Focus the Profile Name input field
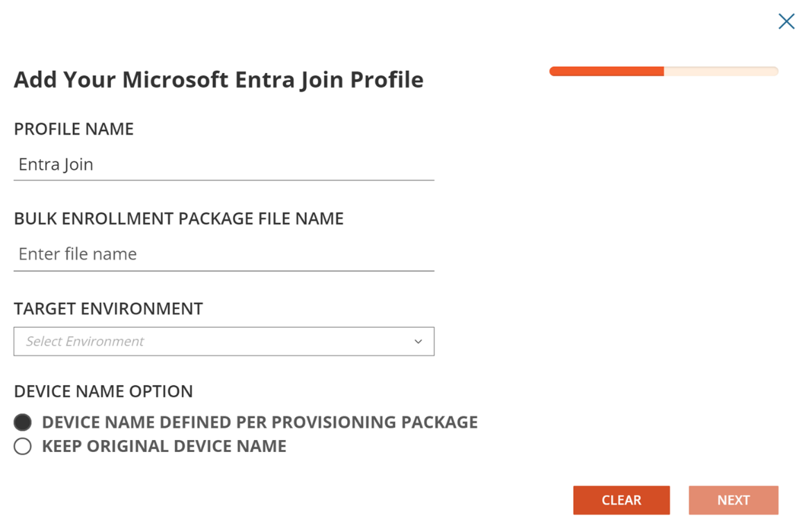Screen dimensions: 812x529 point(223,165)
